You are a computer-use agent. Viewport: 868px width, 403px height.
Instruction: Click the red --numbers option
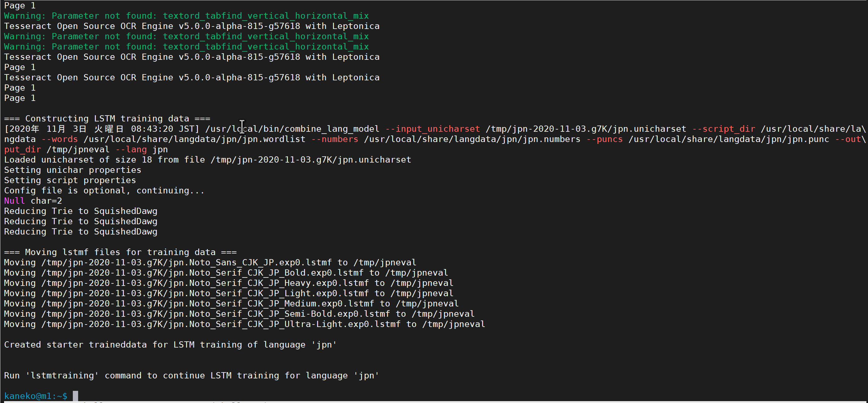pyautogui.click(x=335, y=139)
